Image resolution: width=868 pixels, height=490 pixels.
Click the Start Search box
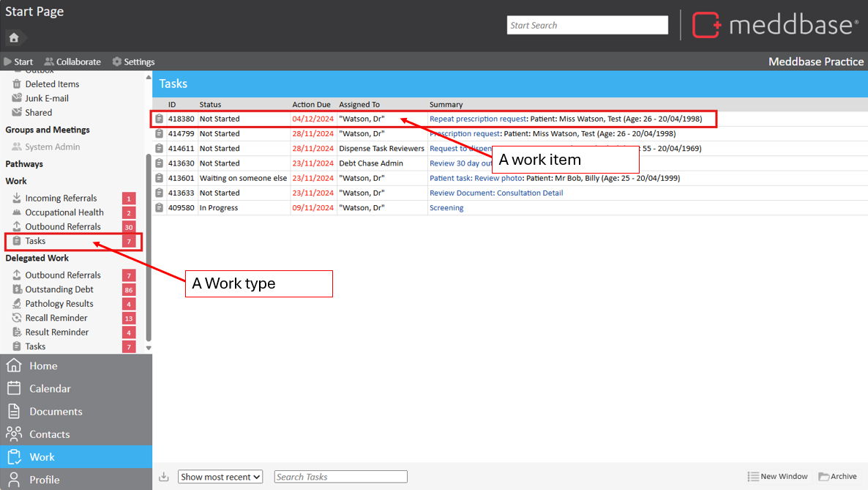tap(587, 25)
